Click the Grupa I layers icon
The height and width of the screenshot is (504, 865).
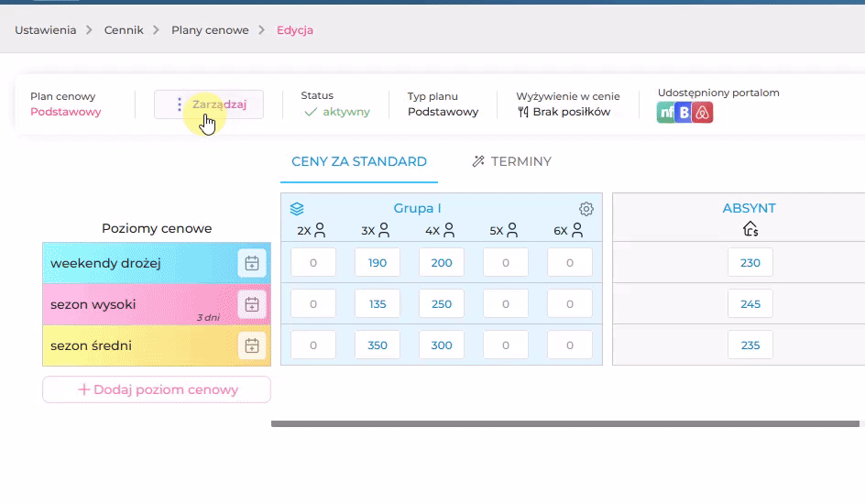click(x=297, y=209)
